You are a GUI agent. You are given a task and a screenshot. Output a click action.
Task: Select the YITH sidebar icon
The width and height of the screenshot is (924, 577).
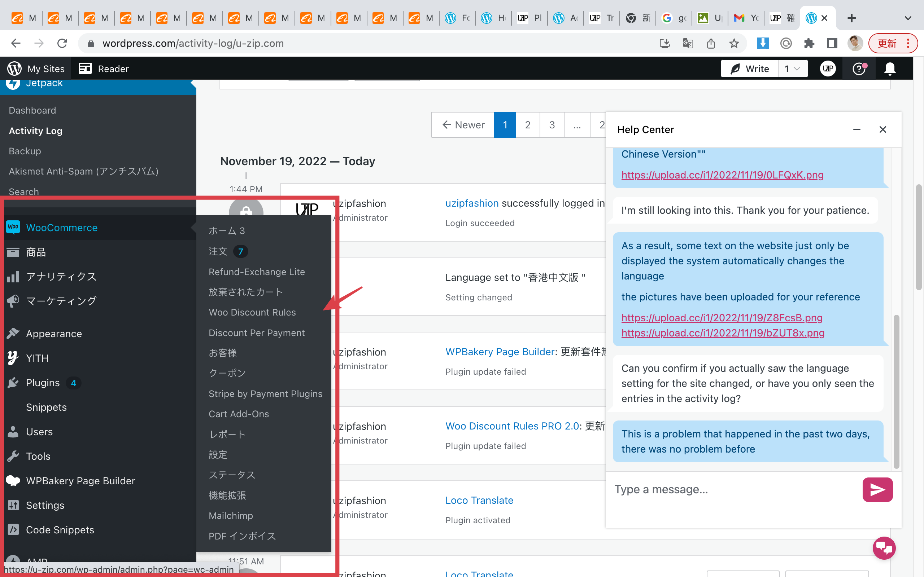pos(13,358)
